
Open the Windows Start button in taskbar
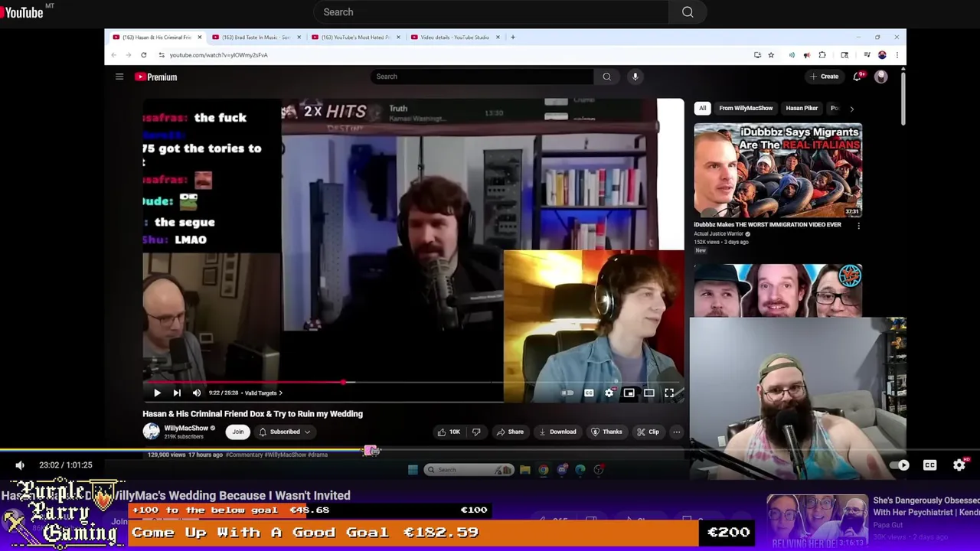click(x=413, y=470)
